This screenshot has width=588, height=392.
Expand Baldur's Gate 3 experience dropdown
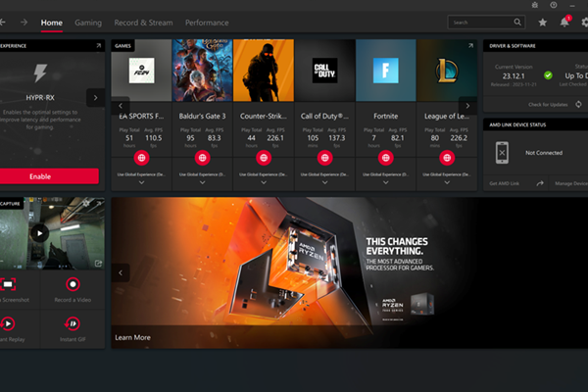[x=203, y=182]
